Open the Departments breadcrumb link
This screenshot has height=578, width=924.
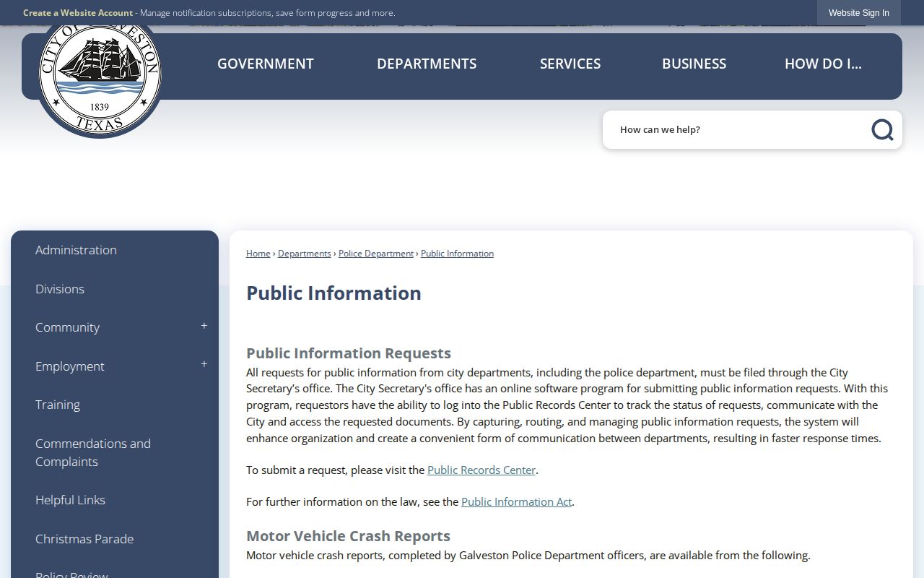[304, 254]
